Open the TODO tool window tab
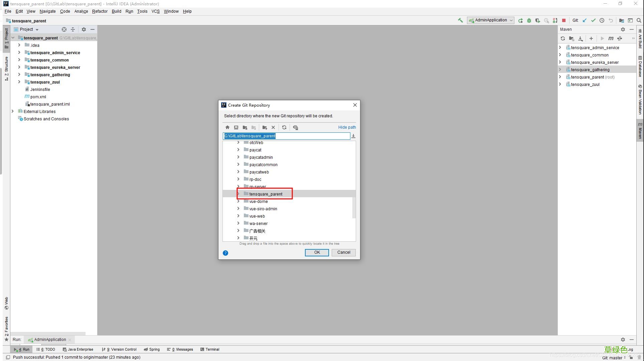The width and height of the screenshot is (644, 361). (x=46, y=349)
